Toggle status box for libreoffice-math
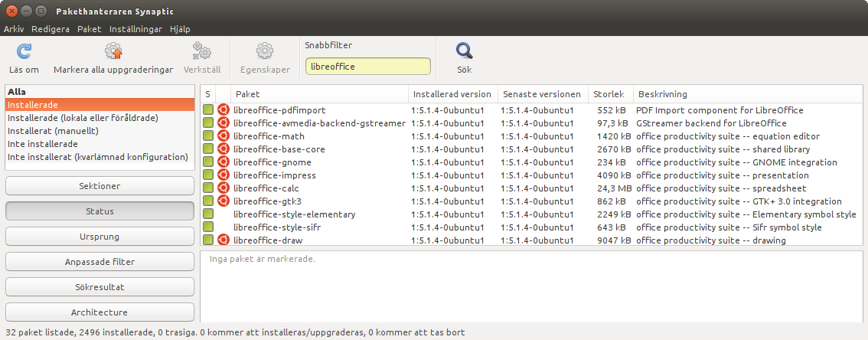 pyautogui.click(x=208, y=136)
